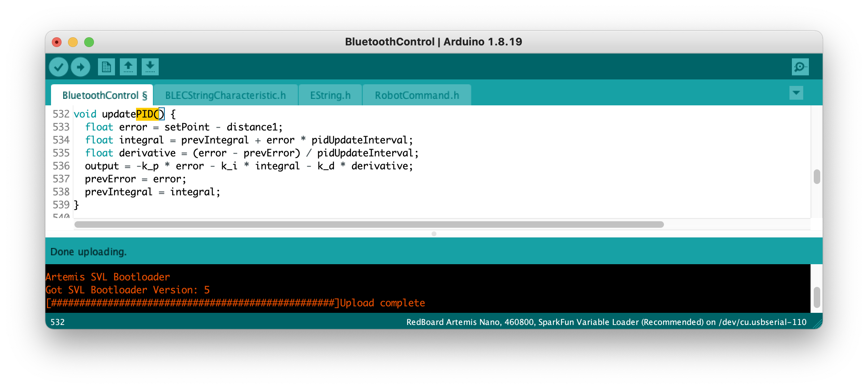Image resolution: width=868 pixels, height=389 pixels.
Task: Switch to the EString.h tab
Action: tap(330, 95)
